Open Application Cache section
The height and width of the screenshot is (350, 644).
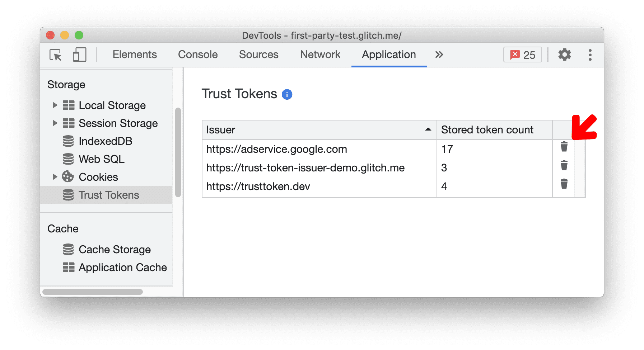coord(122,267)
